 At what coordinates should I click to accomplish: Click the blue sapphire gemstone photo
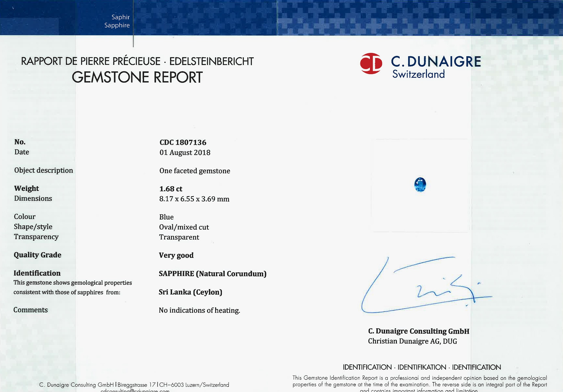click(420, 185)
